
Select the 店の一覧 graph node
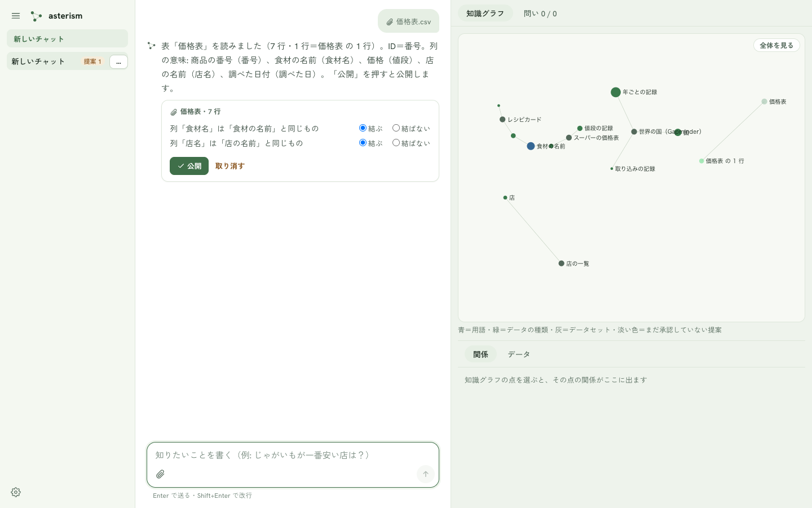(561, 264)
